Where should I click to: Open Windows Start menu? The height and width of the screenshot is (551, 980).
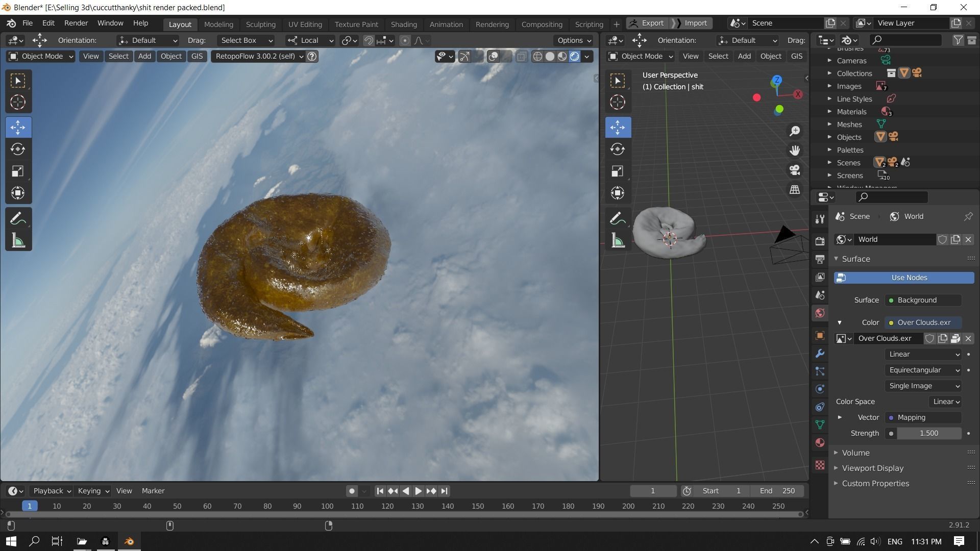[11, 541]
